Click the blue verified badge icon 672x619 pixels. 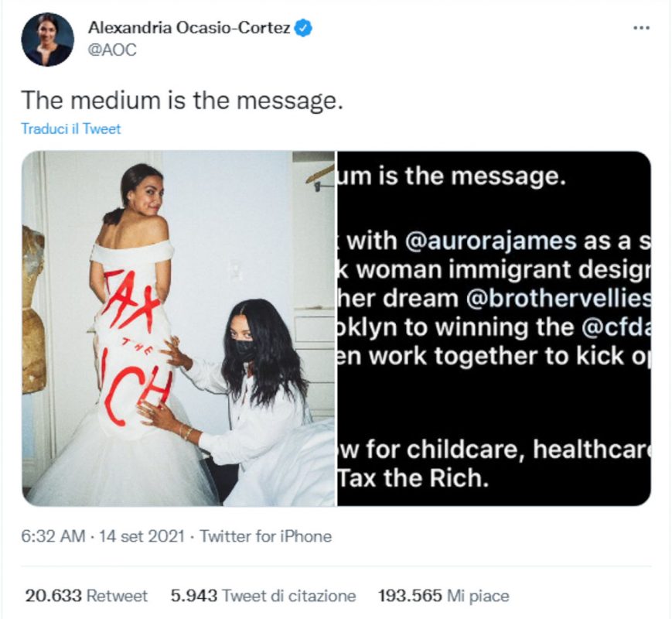pos(304,28)
